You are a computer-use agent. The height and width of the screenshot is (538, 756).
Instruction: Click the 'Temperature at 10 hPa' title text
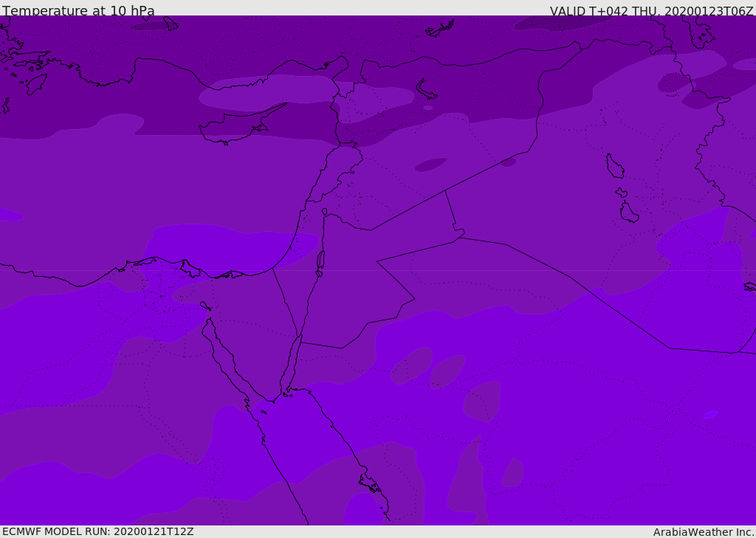pos(78,10)
